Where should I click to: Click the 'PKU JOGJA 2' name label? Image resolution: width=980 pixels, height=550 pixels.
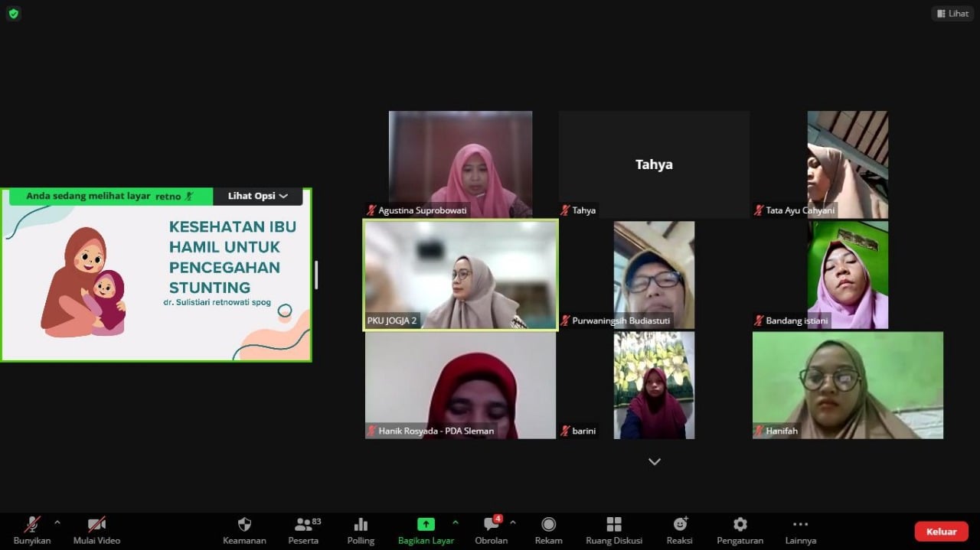tap(392, 321)
